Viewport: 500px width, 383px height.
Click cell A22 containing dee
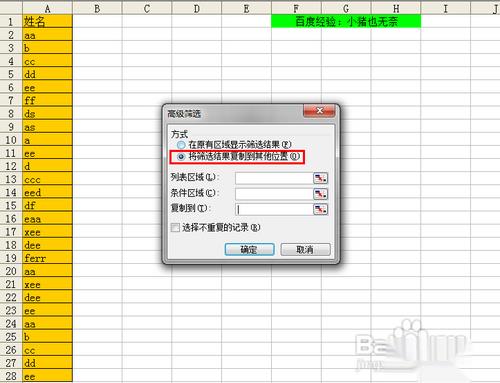click(47, 297)
